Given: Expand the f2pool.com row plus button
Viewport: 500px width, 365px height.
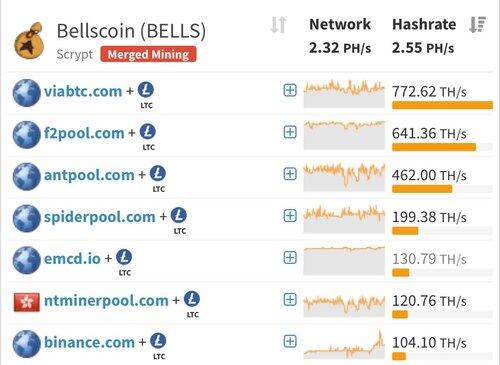Looking at the screenshot, I should [x=290, y=132].
